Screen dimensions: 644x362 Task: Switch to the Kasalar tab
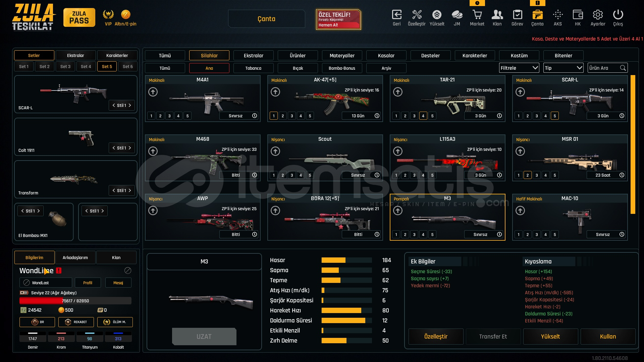tap(386, 56)
